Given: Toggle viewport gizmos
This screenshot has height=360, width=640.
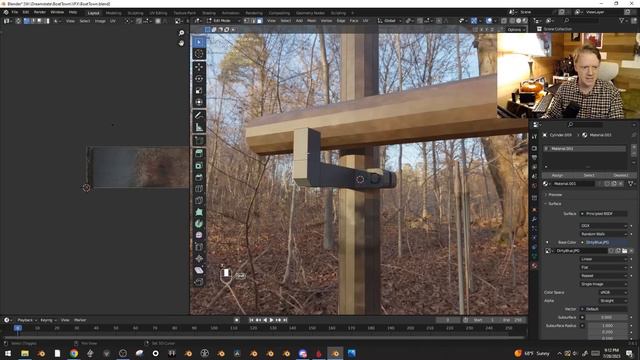Looking at the screenshot, I should coord(473,21).
